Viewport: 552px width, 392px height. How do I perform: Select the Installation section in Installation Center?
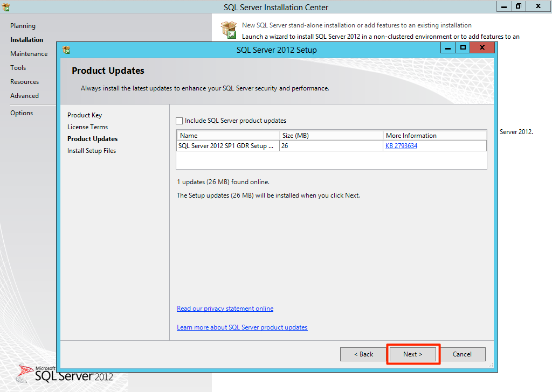coord(27,40)
